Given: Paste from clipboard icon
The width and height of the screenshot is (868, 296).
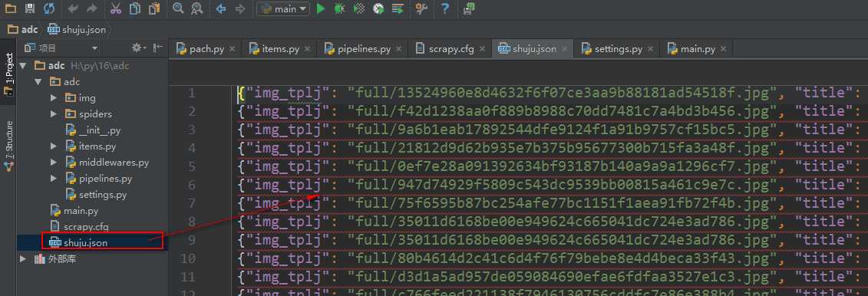Looking at the screenshot, I should point(154,8).
